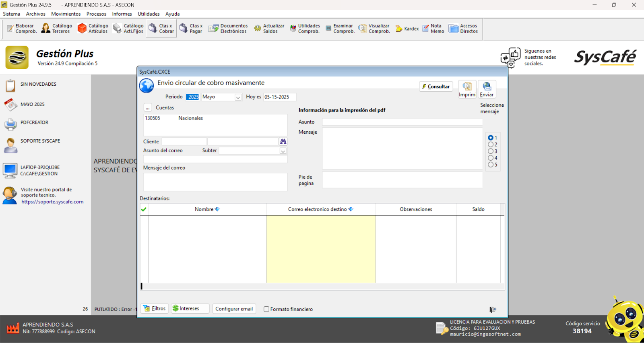
Task: Select message radio option 3
Action: pyautogui.click(x=491, y=151)
